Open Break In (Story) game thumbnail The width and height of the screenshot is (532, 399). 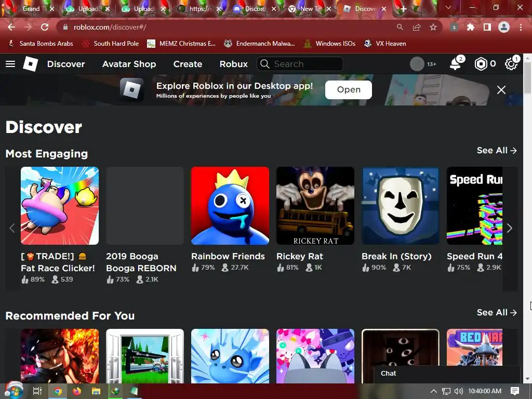(x=401, y=206)
